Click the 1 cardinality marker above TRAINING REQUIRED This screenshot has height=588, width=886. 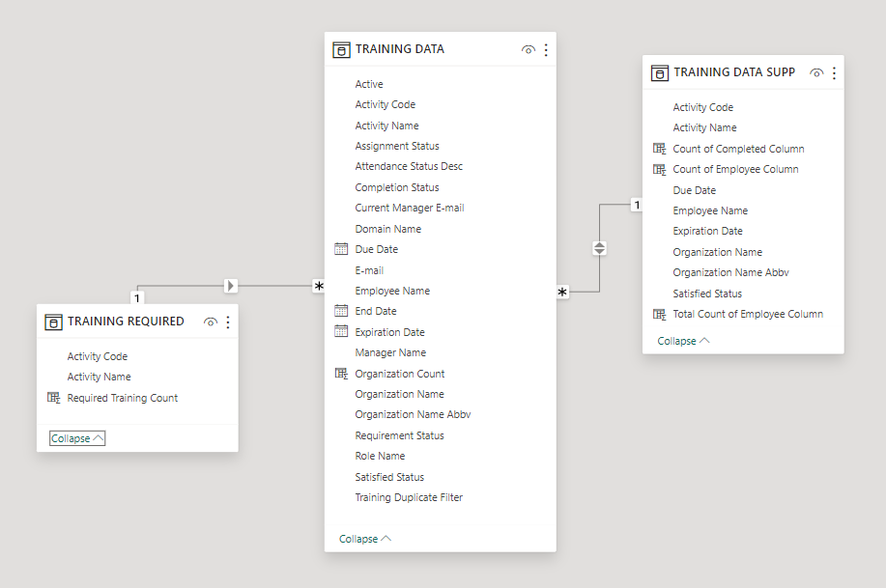pyautogui.click(x=137, y=297)
